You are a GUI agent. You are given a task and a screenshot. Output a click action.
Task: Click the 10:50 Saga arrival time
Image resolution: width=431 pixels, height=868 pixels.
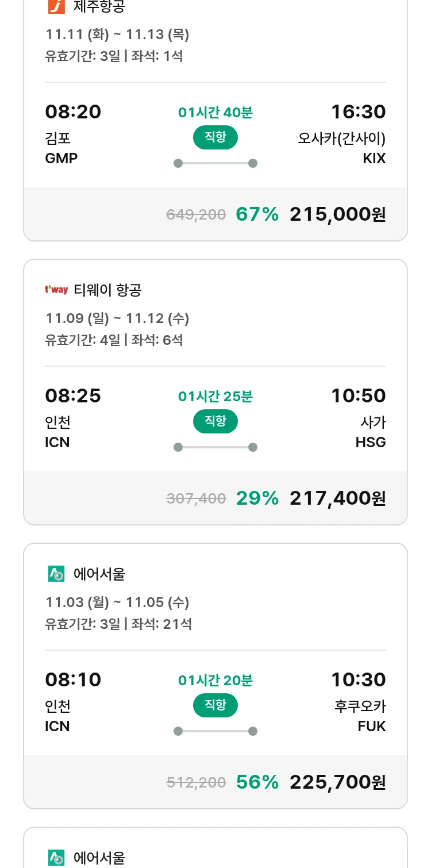358,395
